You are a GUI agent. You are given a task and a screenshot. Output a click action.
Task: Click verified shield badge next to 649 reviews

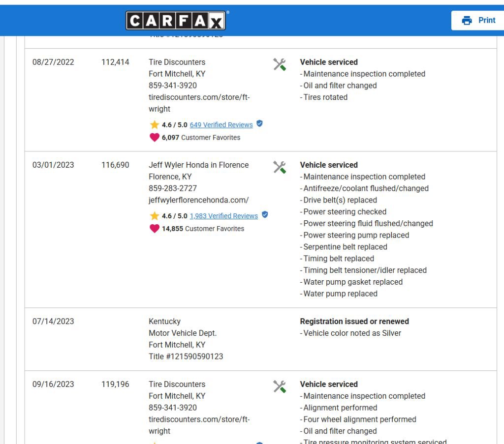pos(260,123)
